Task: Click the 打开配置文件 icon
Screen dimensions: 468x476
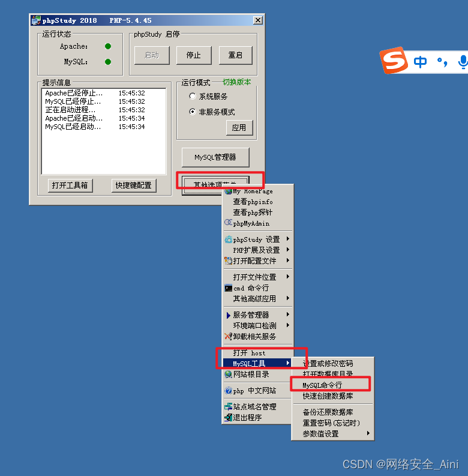Action: point(228,261)
